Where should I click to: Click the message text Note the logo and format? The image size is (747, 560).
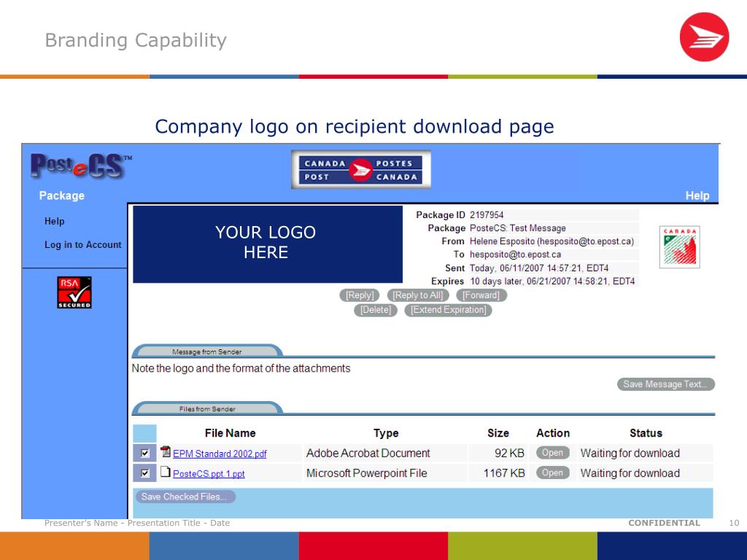point(241,368)
